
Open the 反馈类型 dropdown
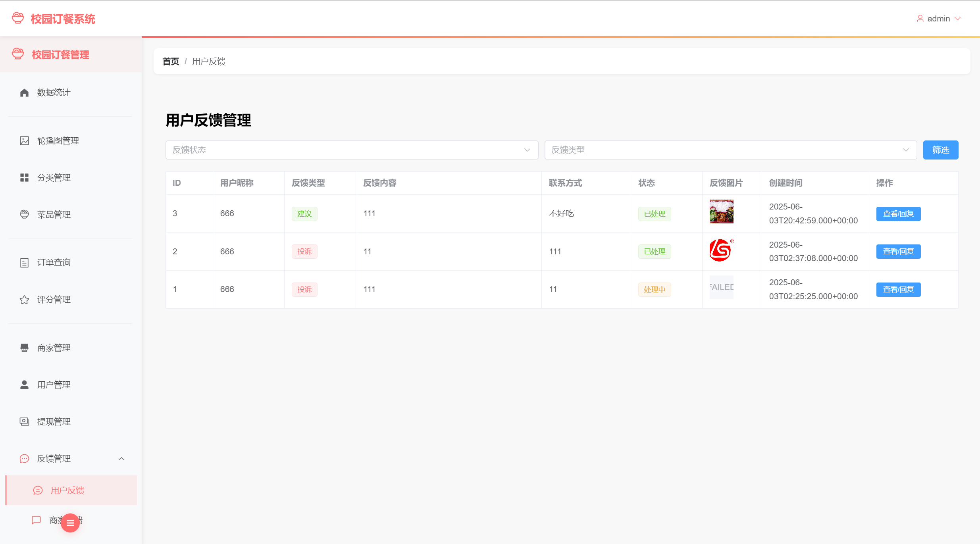(730, 150)
